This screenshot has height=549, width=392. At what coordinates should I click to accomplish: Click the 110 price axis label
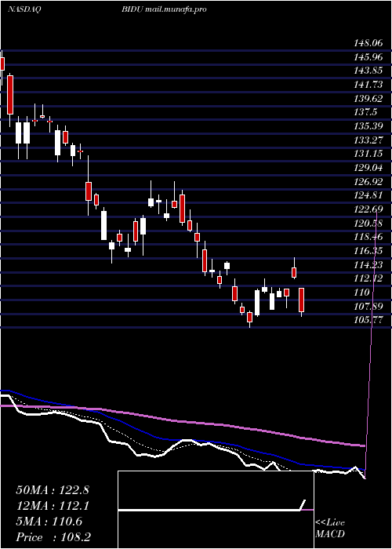(362, 293)
